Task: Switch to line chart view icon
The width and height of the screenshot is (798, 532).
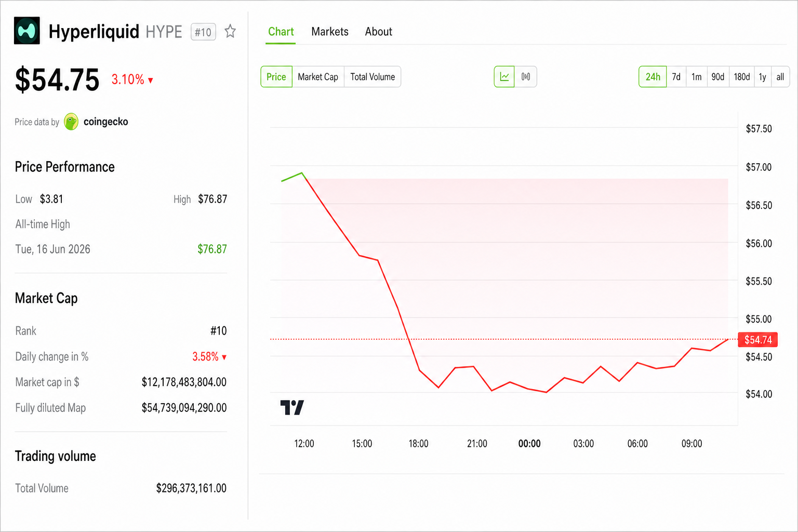Action: (x=504, y=77)
